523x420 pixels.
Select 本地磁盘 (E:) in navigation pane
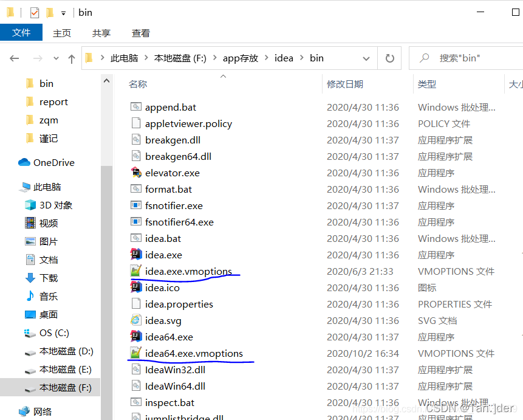point(66,370)
